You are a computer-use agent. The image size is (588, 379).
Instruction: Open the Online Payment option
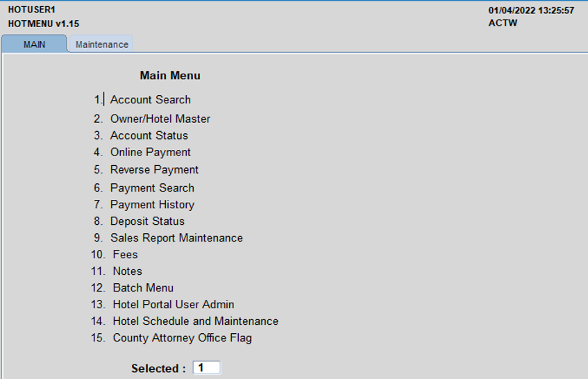point(150,152)
